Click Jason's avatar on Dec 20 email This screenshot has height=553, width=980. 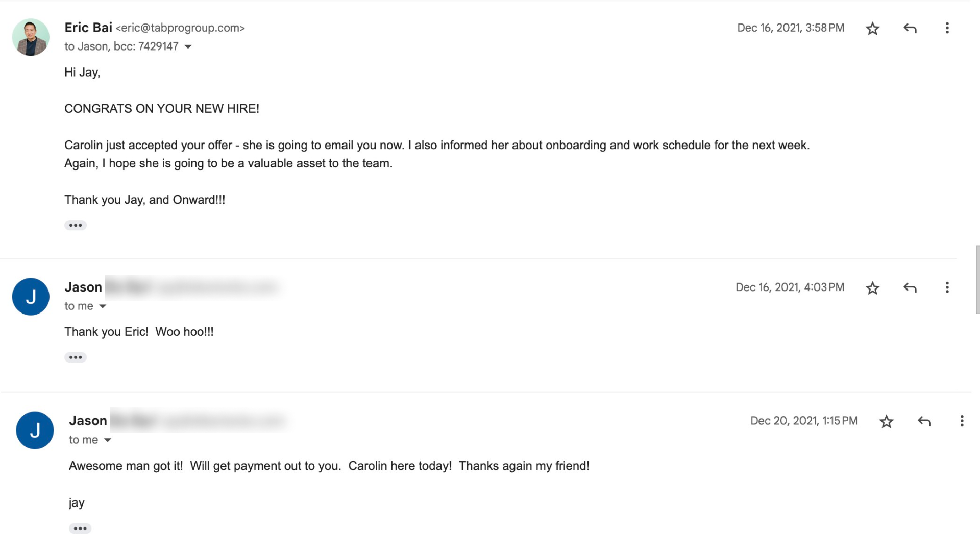click(35, 430)
